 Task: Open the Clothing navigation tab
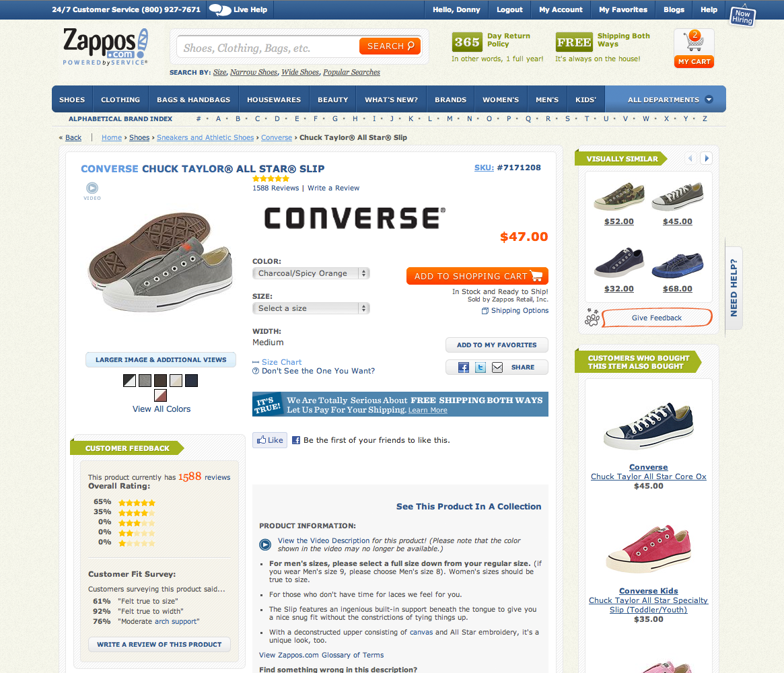(x=120, y=100)
